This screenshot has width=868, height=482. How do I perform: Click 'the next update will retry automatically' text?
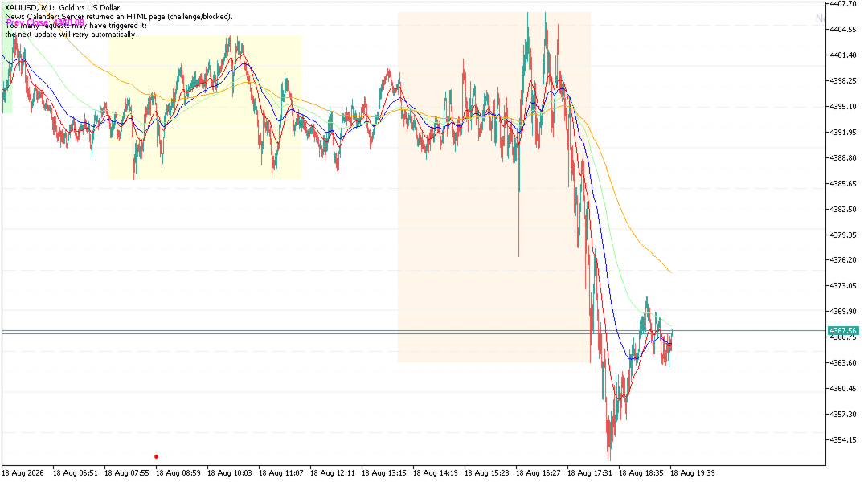point(72,35)
